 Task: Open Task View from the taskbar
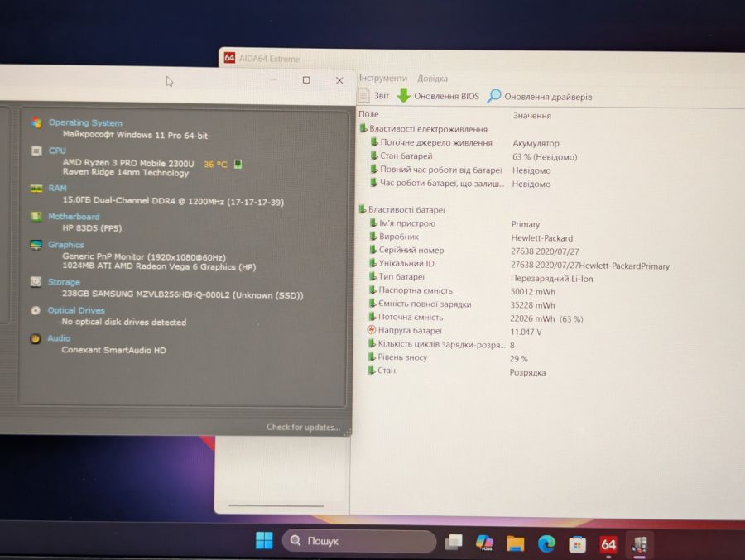(454, 542)
